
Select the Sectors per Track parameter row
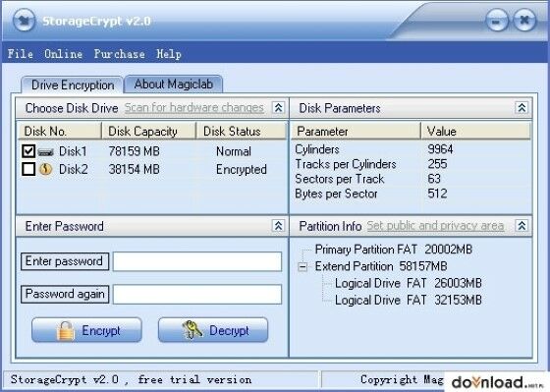click(x=412, y=179)
